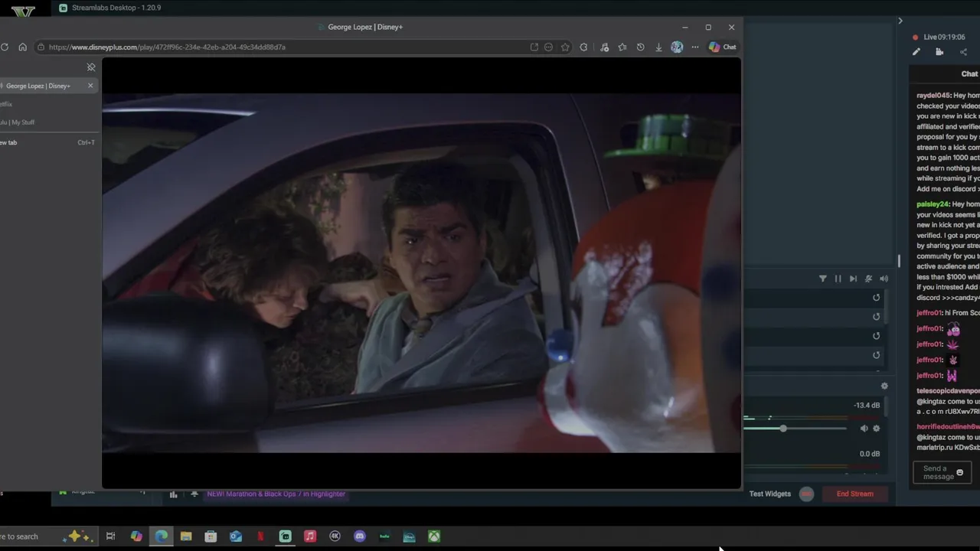Collapse Streamlabs chat panel arrow
This screenshot has width=980, height=551.
[x=900, y=21]
